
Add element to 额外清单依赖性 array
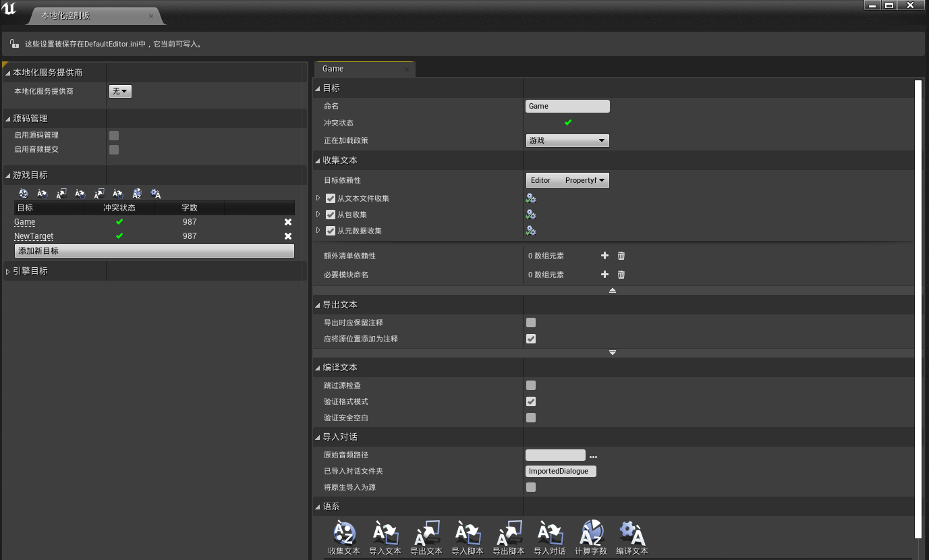tap(604, 256)
